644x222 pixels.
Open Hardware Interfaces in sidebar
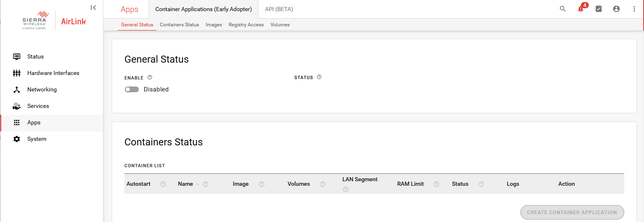pyautogui.click(x=53, y=73)
